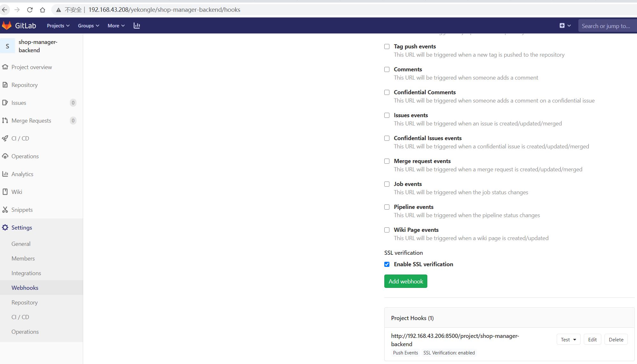Click the GitLab fox logo icon
The image size is (637, 364).
click(7, 25)
